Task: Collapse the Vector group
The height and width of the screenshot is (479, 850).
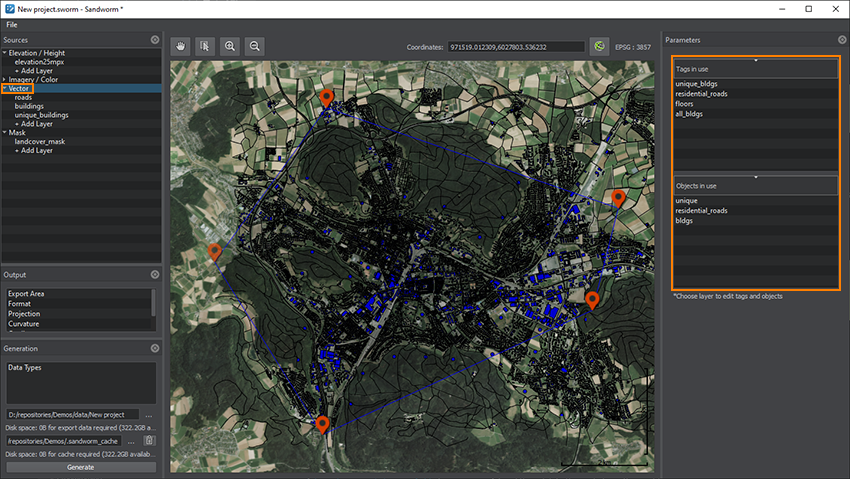Action: pos(5,88)
